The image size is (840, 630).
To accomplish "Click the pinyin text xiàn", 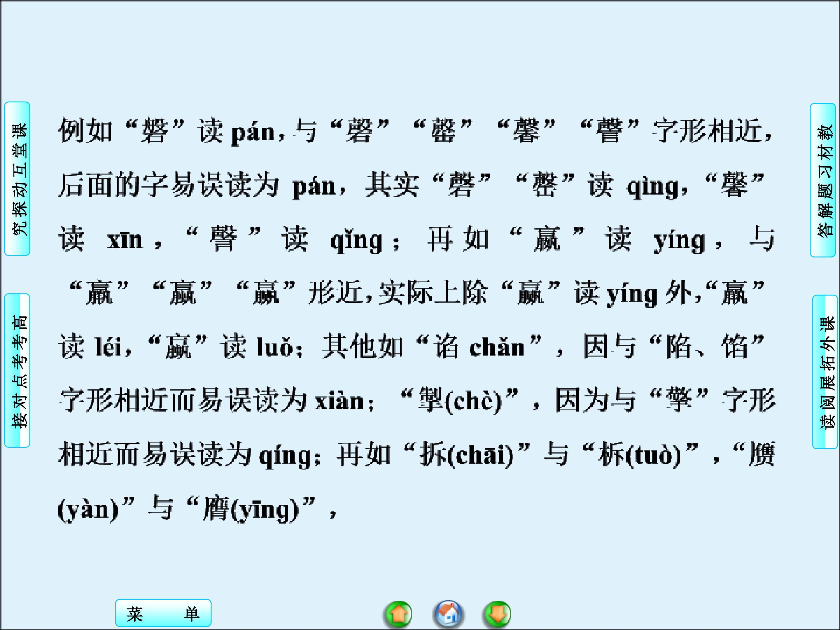I will coord(339,401).
